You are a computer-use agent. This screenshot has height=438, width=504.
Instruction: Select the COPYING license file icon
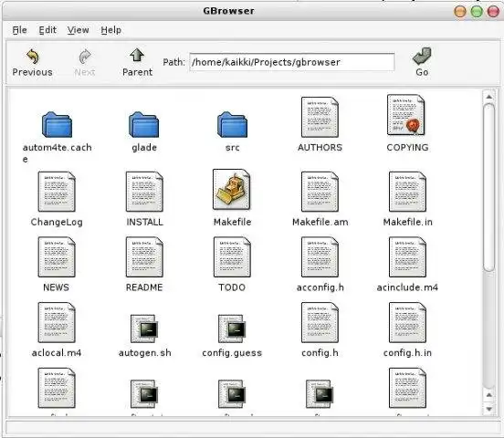tap(406, 115)
